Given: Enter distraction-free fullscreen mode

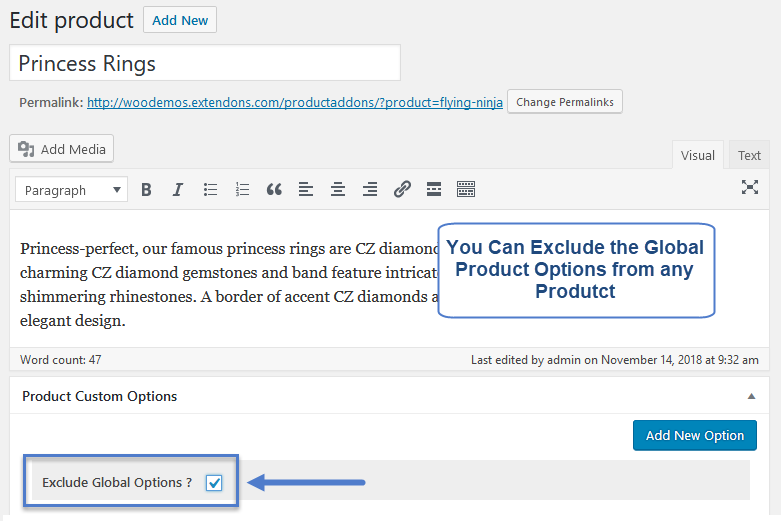Looking at the screenshot, I should pyautogui.click(x=750, y=187).
